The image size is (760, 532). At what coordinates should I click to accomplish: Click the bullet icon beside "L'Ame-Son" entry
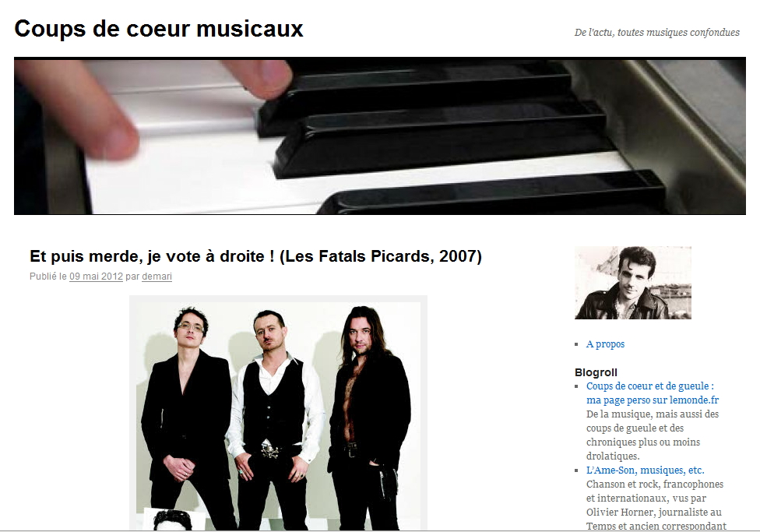[576, 470]
